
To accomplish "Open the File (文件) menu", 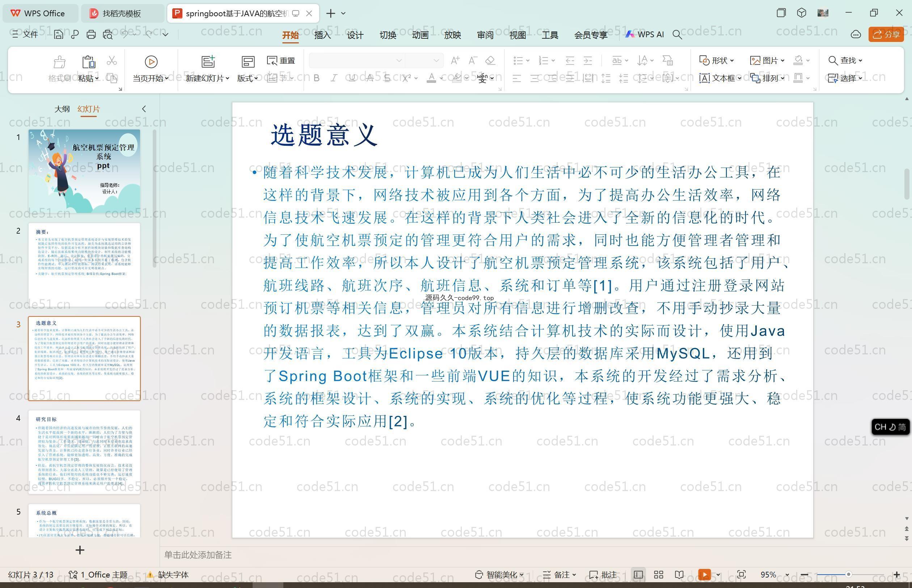I will point(25,34).
